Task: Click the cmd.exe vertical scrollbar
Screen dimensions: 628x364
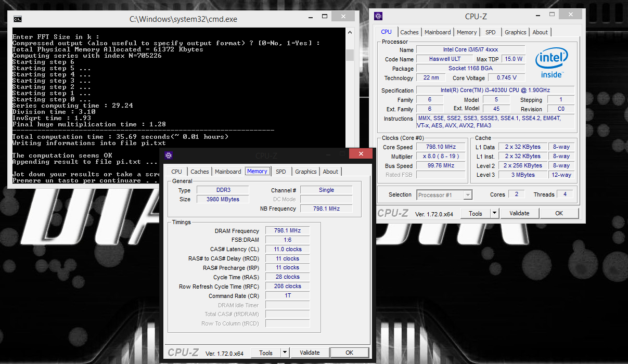Action: tap(350, 107)
